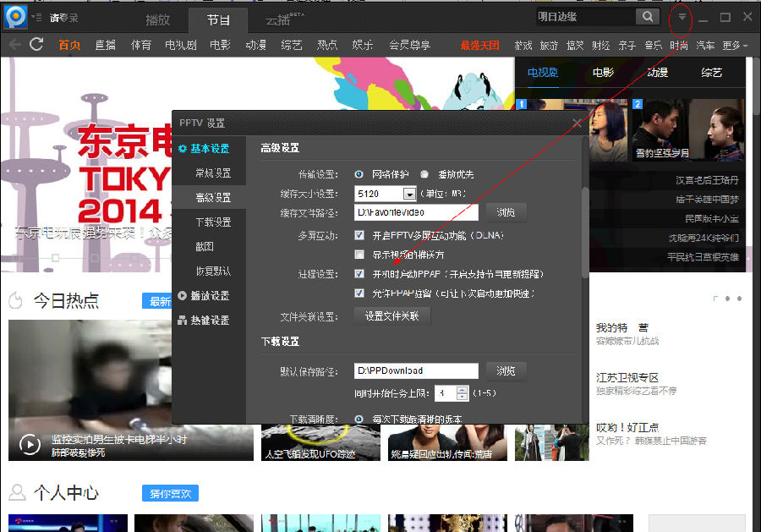Select 下载设置 in settings sidebar

(212, 222)
